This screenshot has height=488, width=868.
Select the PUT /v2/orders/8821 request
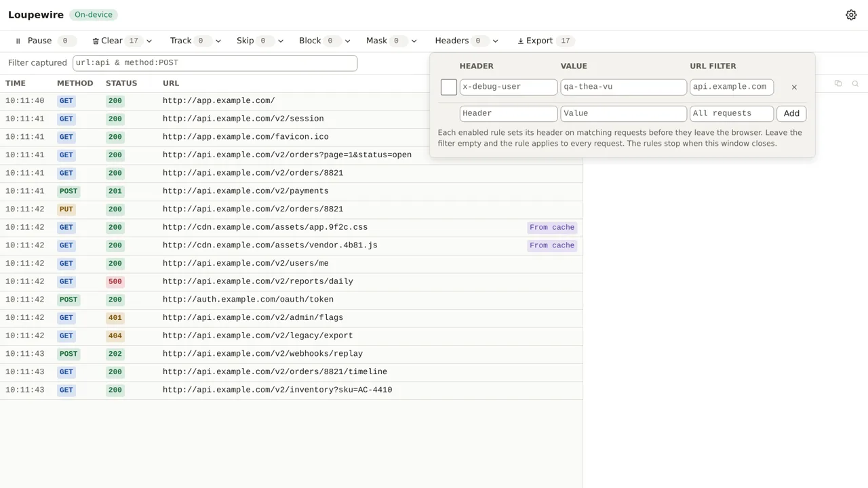(x=291, y=209)
